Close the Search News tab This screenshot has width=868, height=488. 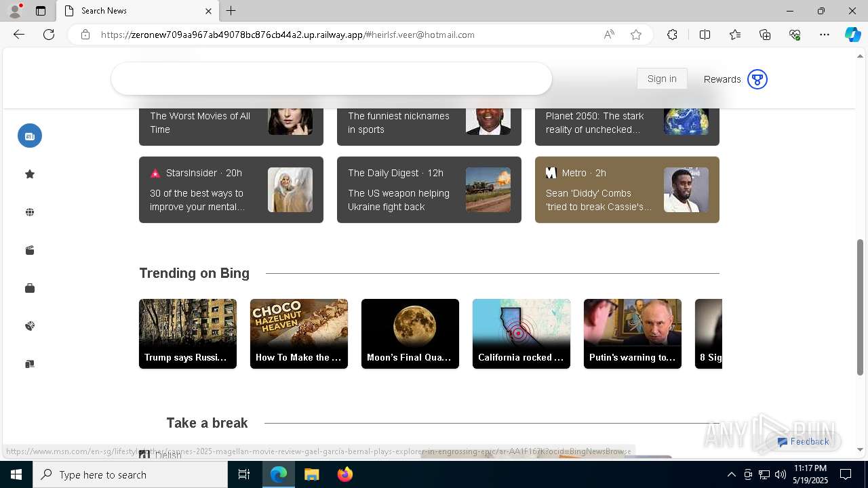208,11
